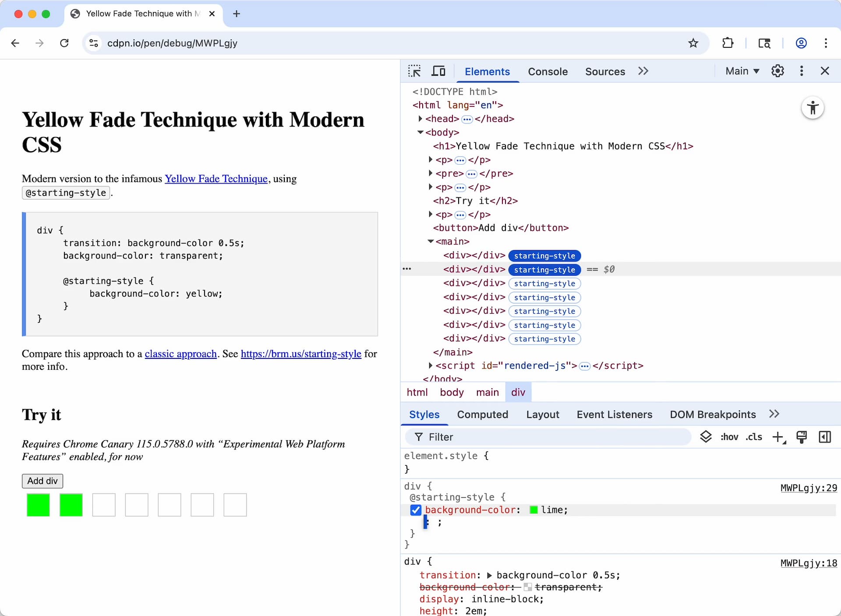841x616 pixels.
Task: Toggle the :hov element state button
Action: (x=729, y=437)
